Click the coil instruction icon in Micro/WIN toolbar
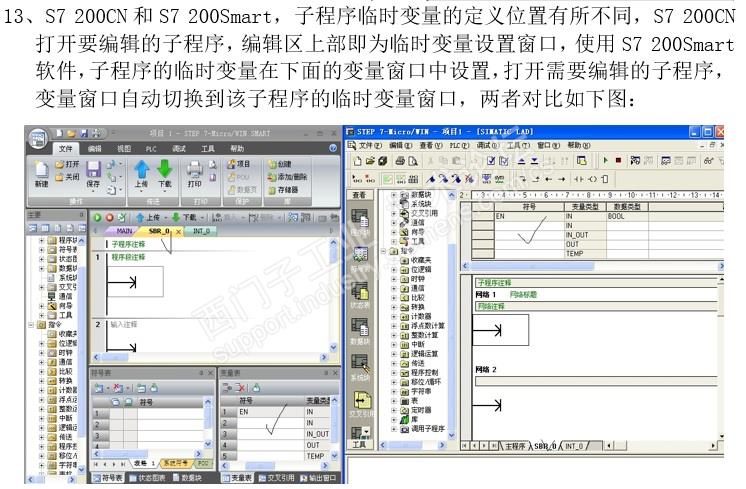 [x=592, y=179]
